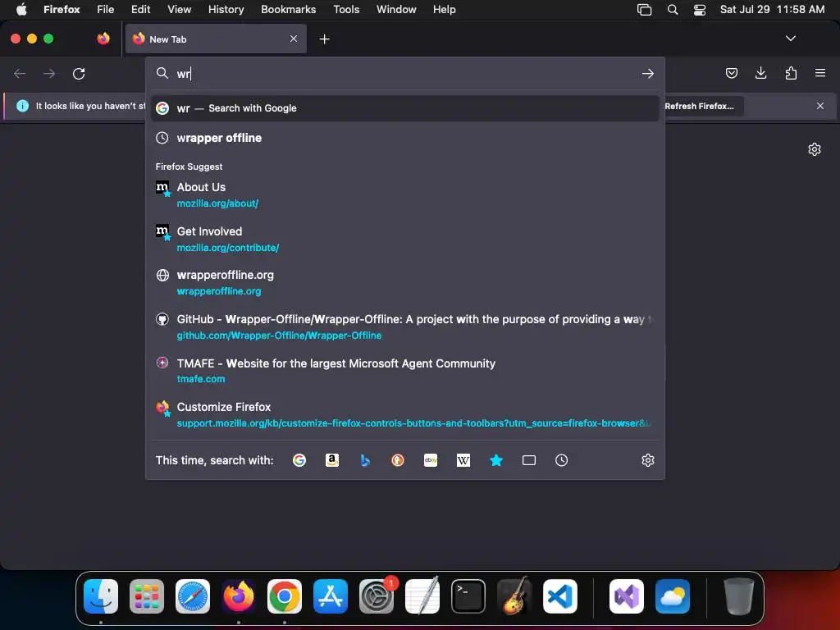The width and height of the screenshot is (840, 630).
Task: Search this time with eBay icon
Action: 431,460
